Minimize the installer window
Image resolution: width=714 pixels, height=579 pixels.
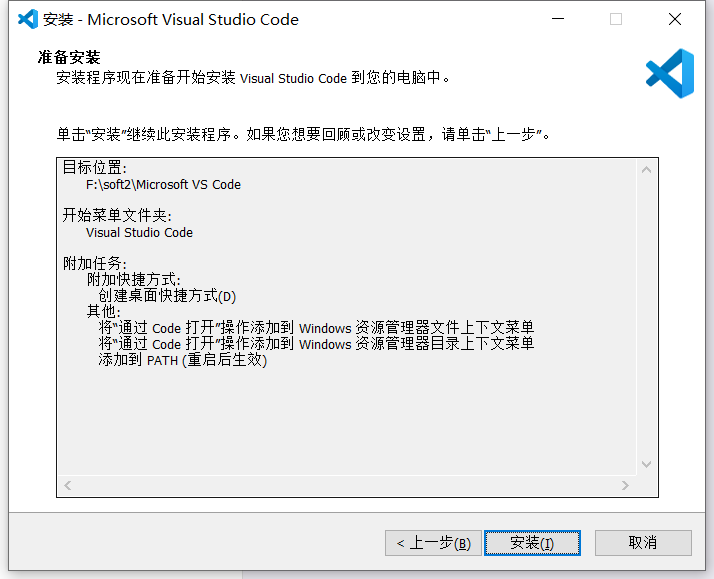pos(558,19)
